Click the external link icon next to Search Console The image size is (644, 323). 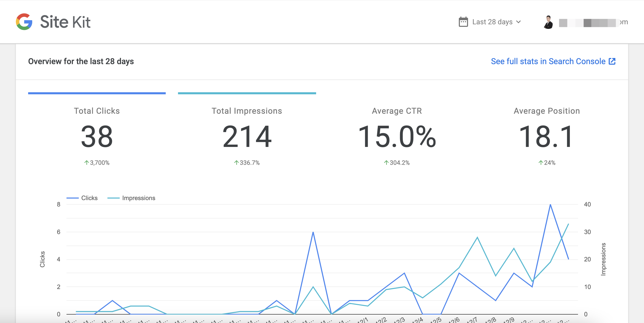[612, 61]
